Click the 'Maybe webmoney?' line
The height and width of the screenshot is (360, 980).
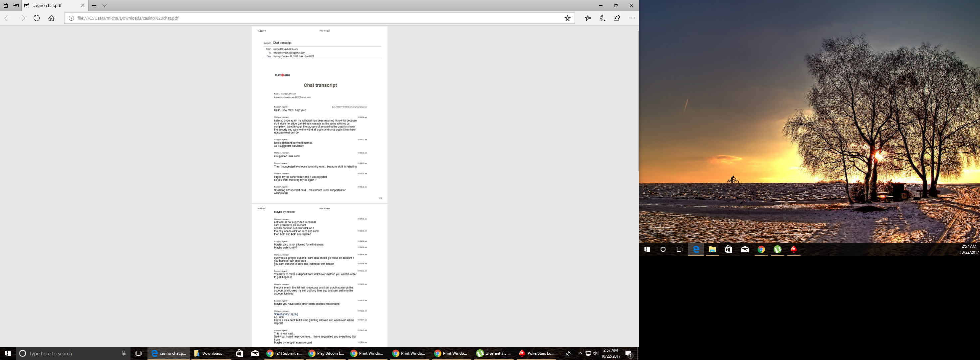pyautogui.click(x=285, y=248)
